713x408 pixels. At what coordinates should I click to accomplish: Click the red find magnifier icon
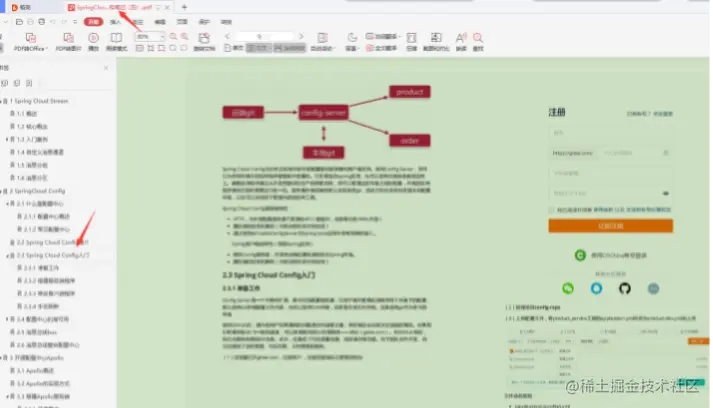pos(477,38)
